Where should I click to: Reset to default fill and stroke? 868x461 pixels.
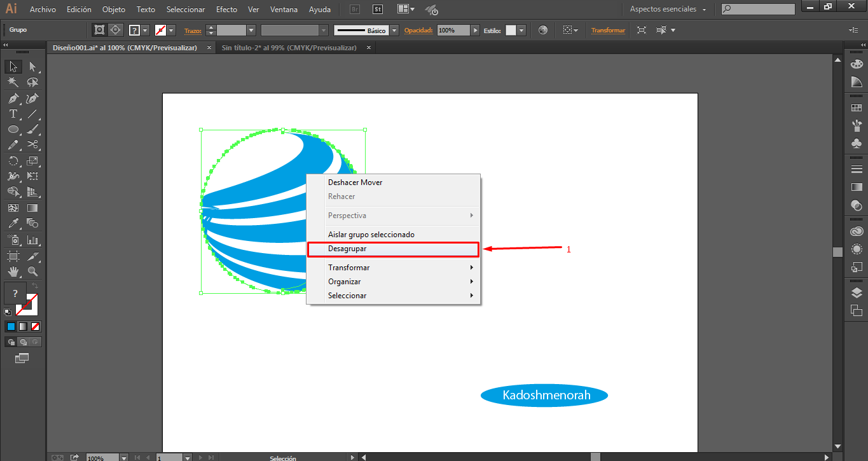pos(7,312)
